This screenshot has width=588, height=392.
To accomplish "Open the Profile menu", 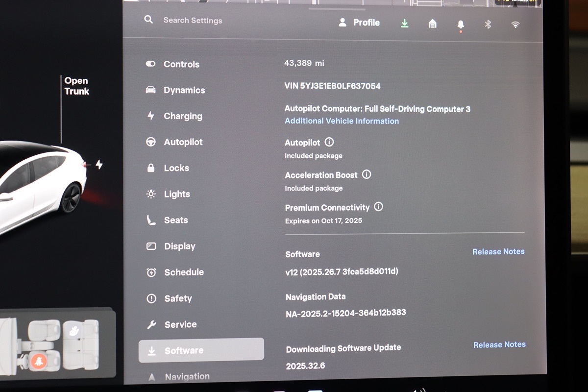I will click(359, 23).
